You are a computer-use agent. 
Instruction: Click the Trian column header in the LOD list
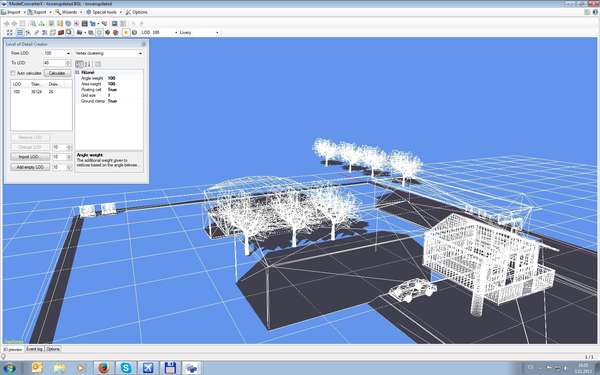(x=37, y=84)
